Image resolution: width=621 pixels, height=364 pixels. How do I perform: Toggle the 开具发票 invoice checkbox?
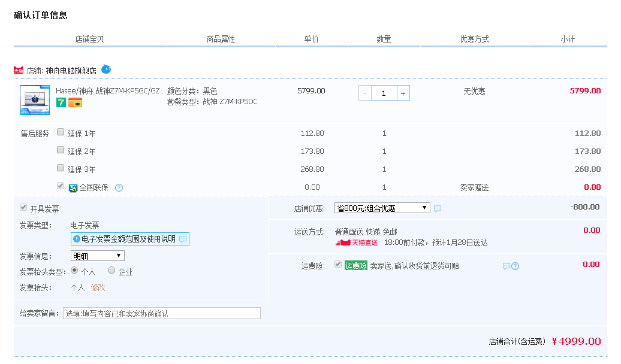[x=23, y=207]
